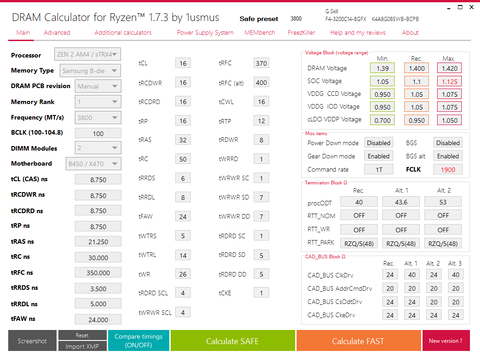
Task: Open the Main tab
Action: coord(23,33)
